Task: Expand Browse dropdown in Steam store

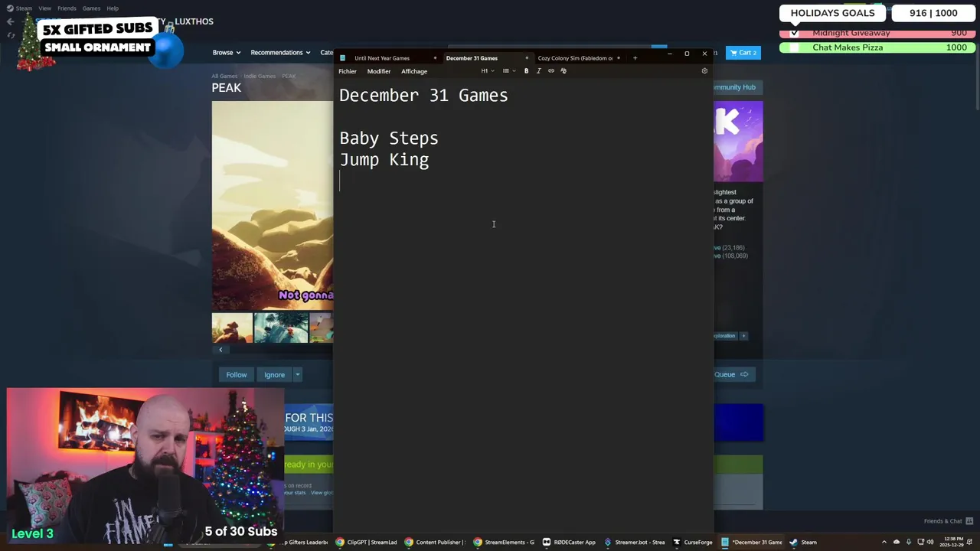Action: coord(227,53)
